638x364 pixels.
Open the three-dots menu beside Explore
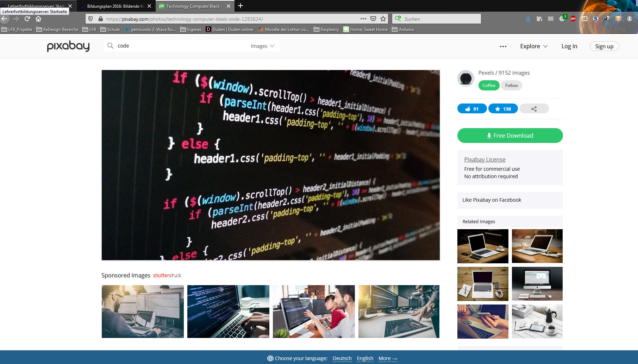coord(503,46)
